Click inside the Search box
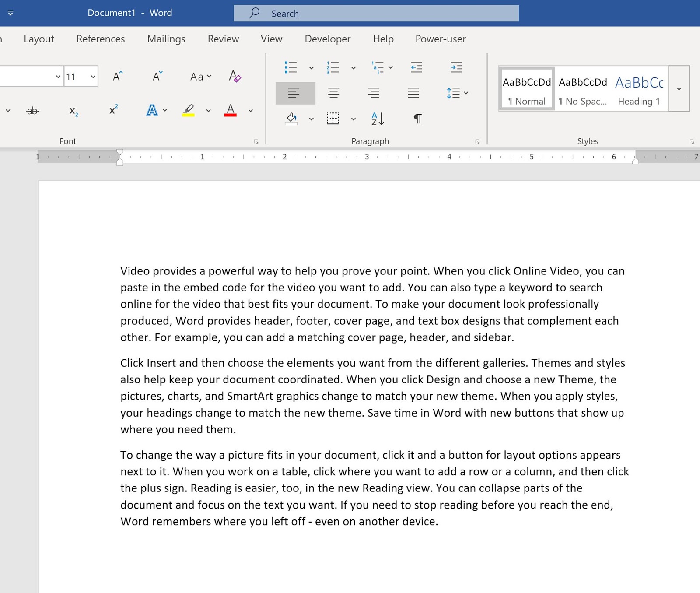700x593 pixels. [376, 13]
